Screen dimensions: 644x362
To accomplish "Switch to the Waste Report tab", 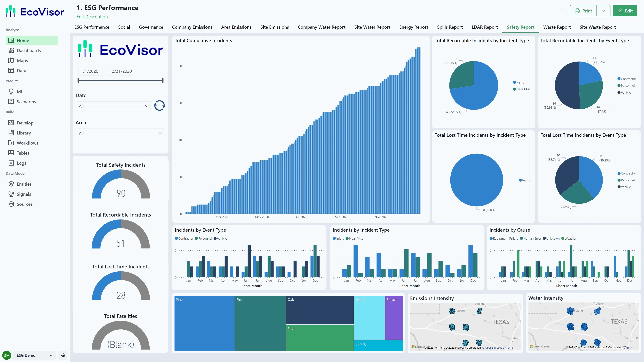I will tap(557, 27).
